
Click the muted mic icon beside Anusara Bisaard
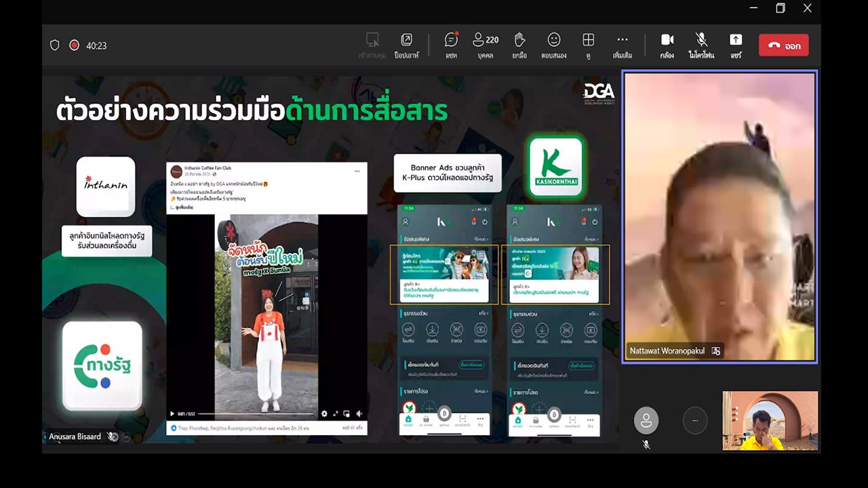click(x=113, y=436)
